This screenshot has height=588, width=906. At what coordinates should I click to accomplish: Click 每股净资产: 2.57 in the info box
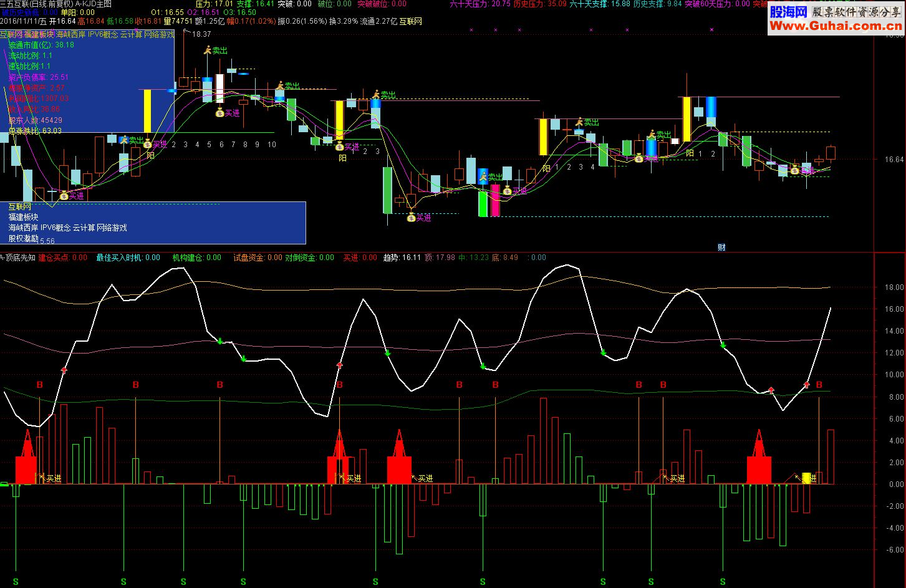pos(36,88)
